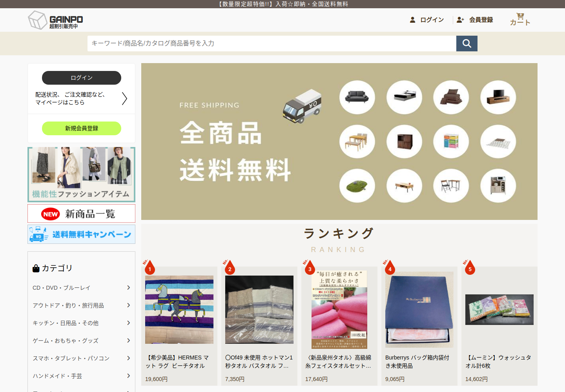The image size is (565, 392).
Task: Open the ホットマン bath towel product image
Action: tap(259, 310)
